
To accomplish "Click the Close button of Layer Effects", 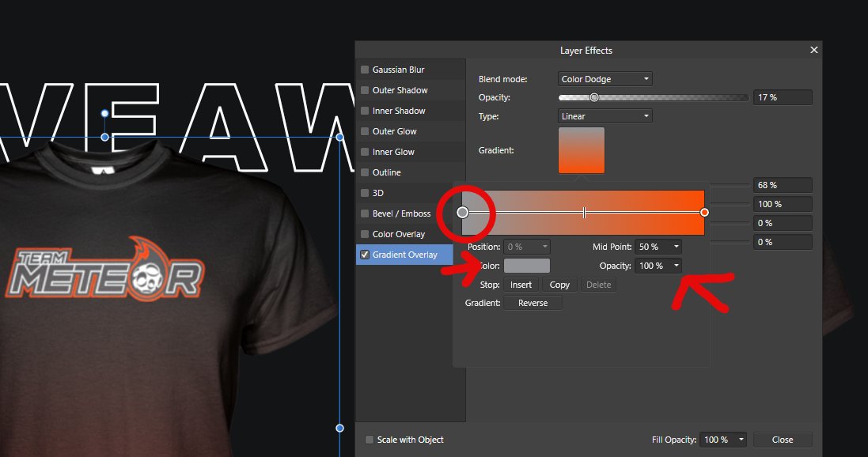I will 783,440.
